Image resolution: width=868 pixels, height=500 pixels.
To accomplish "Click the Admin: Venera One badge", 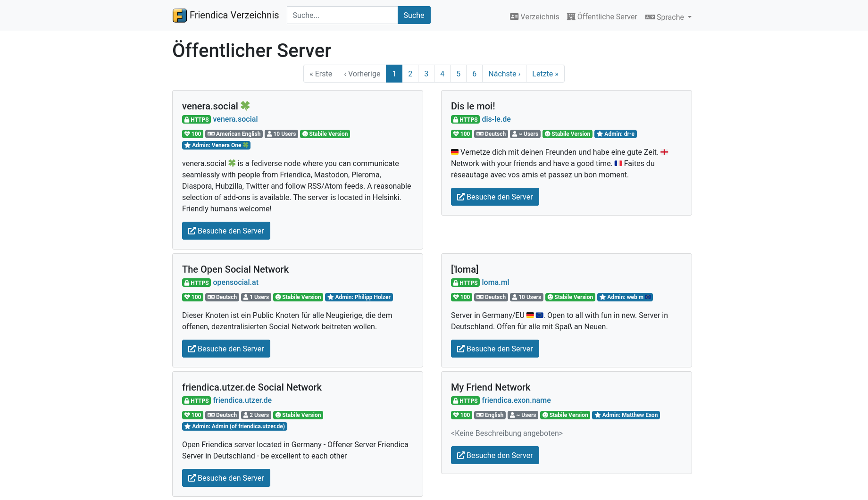I will (x=216, y=145).
